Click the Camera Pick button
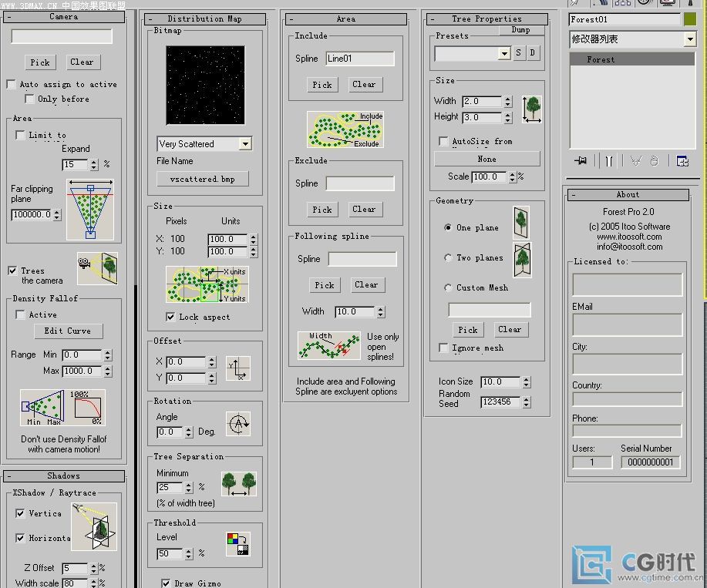 pos(40,62)
